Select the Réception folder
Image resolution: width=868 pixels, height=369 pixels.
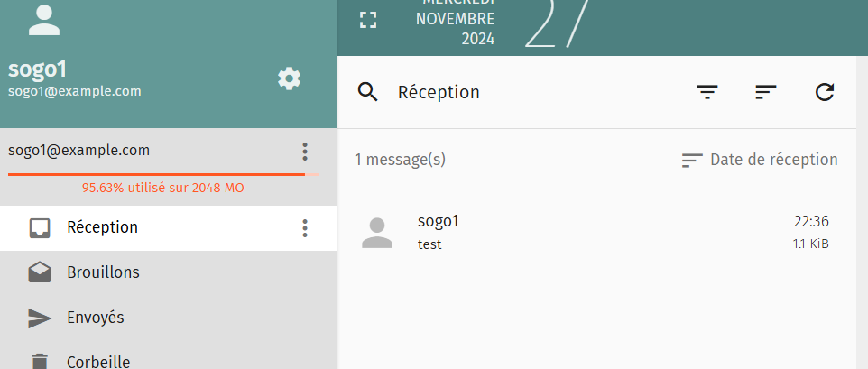coord(169,228)
